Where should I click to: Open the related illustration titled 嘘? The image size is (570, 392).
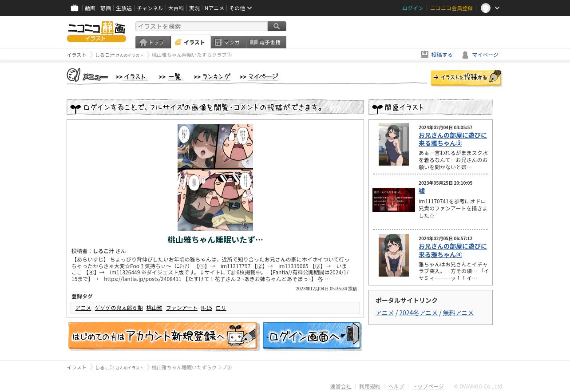(422, 191)
